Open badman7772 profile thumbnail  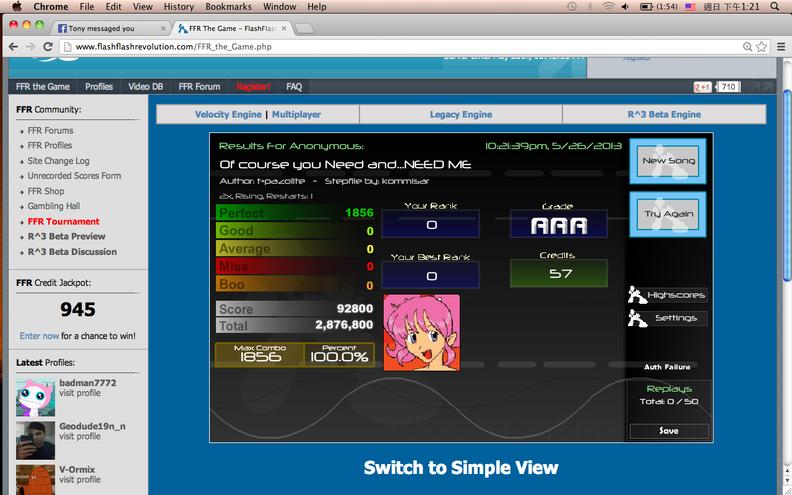point(35,398)
